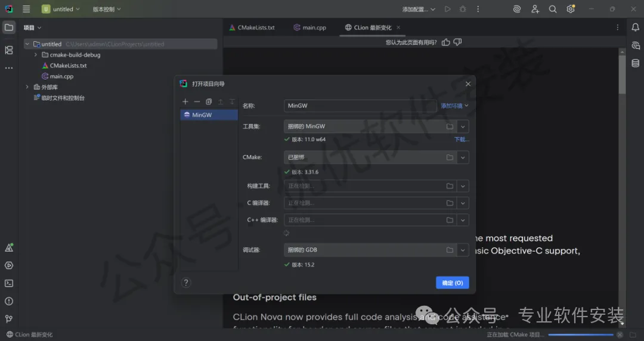Cancel the CMake loading progress
The image size is (644, 341).
coord(620,335)
